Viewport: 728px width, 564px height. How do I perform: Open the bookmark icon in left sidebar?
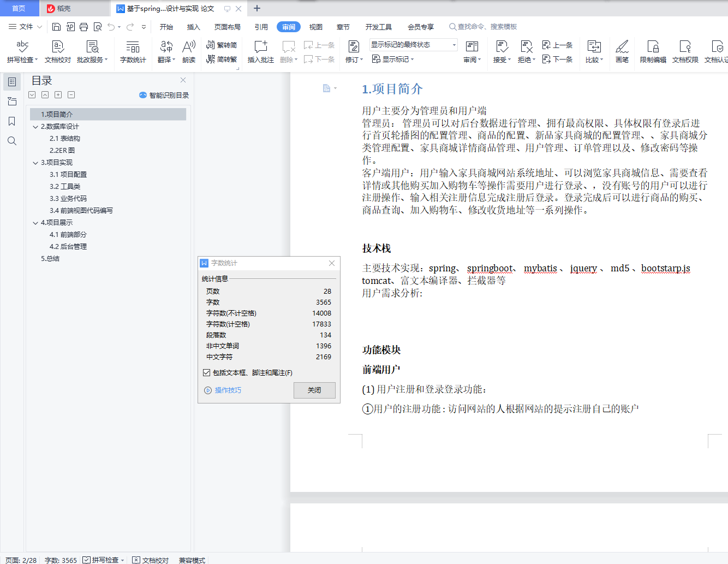[x=12, y=121]
